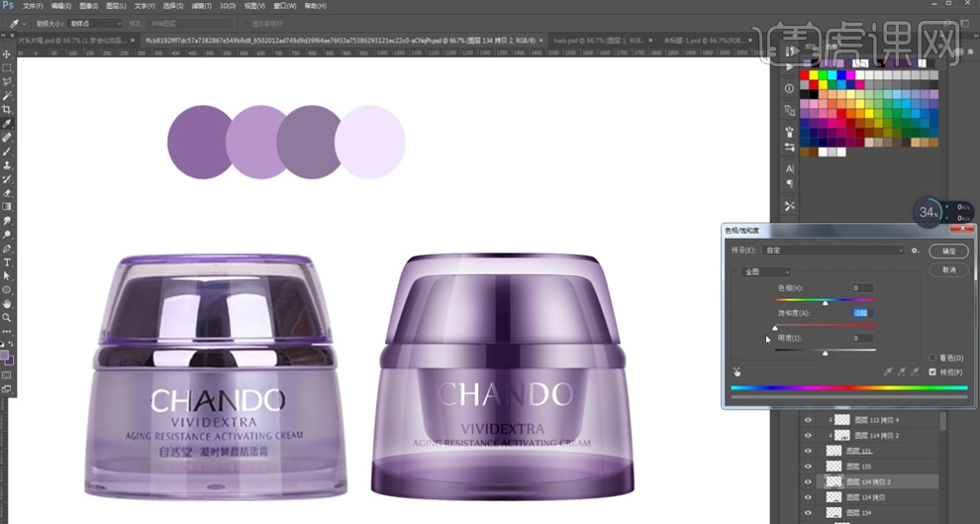Enable the Colorize (着色) checkbox
The width and height of the screenshot is (980, 524).
point(932,358)
